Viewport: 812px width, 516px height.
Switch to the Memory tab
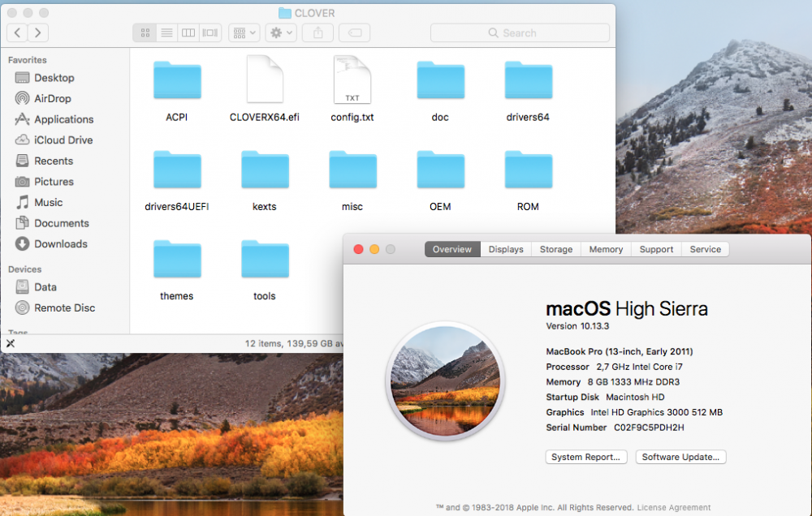(x=606, y=249)
